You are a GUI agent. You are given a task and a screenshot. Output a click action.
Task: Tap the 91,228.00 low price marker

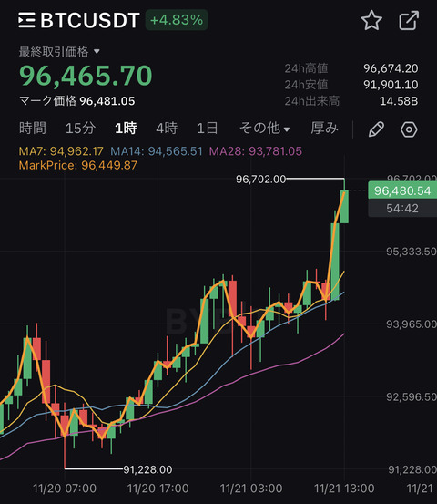(x=147, y=469)
